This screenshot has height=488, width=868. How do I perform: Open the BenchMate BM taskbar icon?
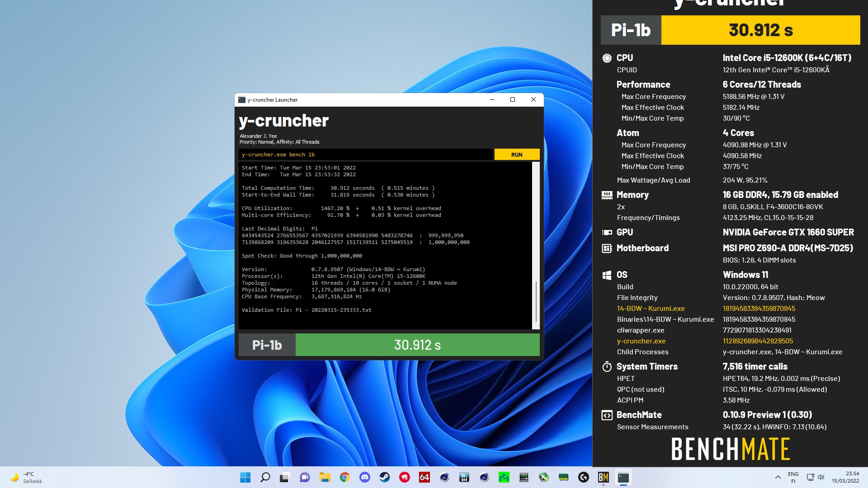tap(604, 477)
